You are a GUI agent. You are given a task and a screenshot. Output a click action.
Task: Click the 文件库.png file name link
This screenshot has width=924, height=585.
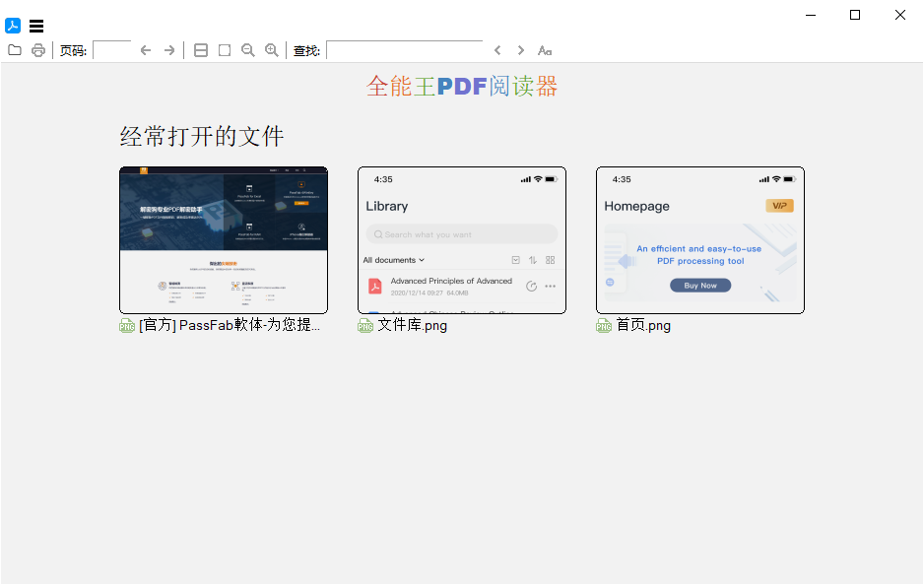pos(412,326)
